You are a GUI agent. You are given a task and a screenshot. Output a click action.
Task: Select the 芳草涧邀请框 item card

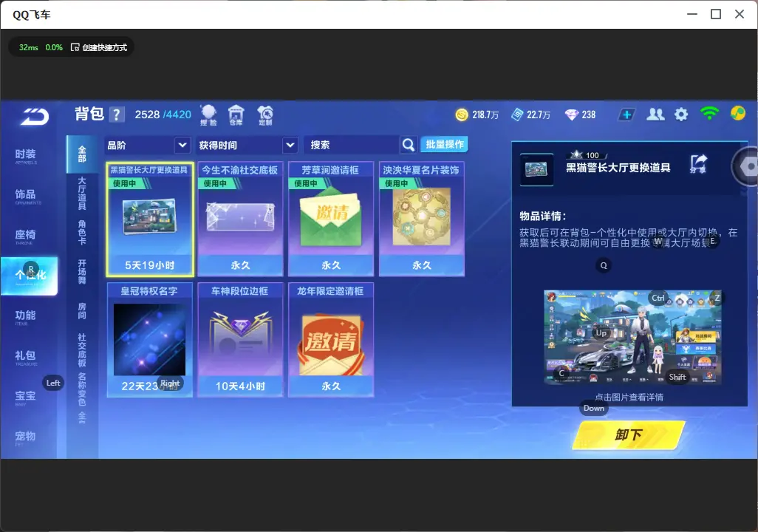point(331,219)
